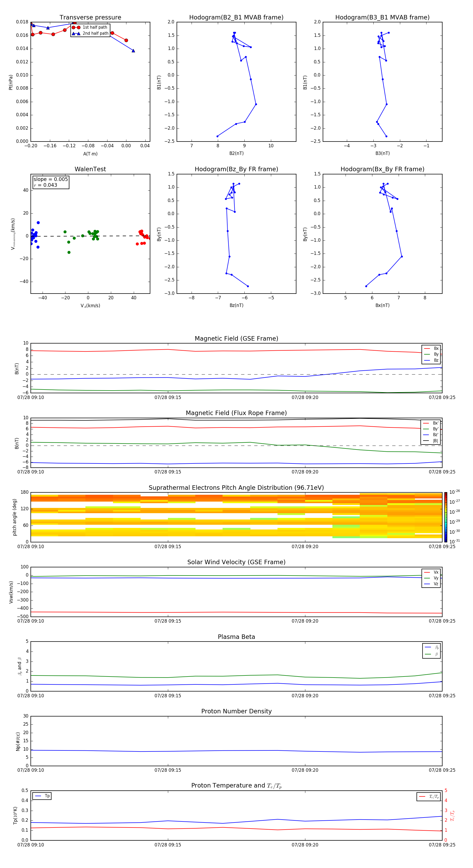Click the Bx legend entry in GSE magnetic field plot
This screenshot has width=473, height=868.
click(431, 349)
